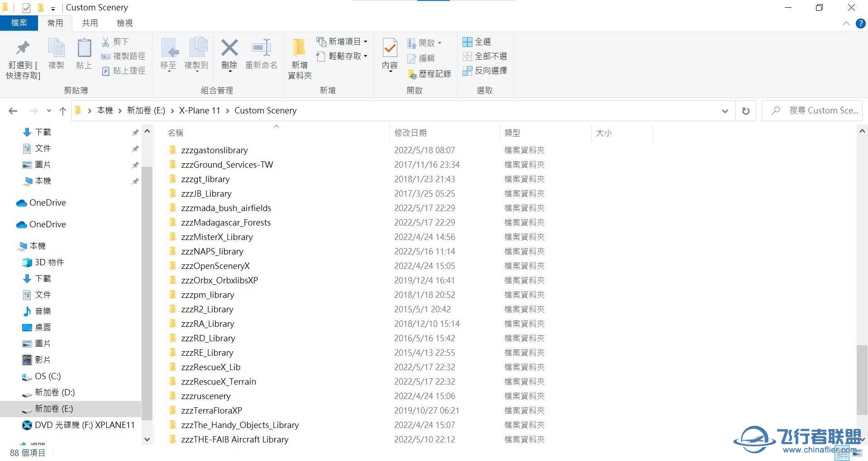Open the zzzMisterX_Library folder
Screen dimensions: 868x461
pos(217,236)
